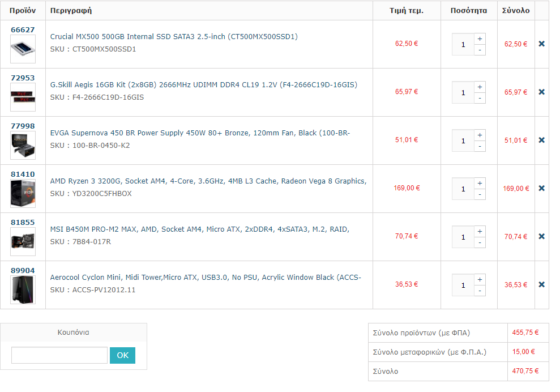Click quantity field for EVGA Supernova
The image size is (560, 392).
(463, 141)
